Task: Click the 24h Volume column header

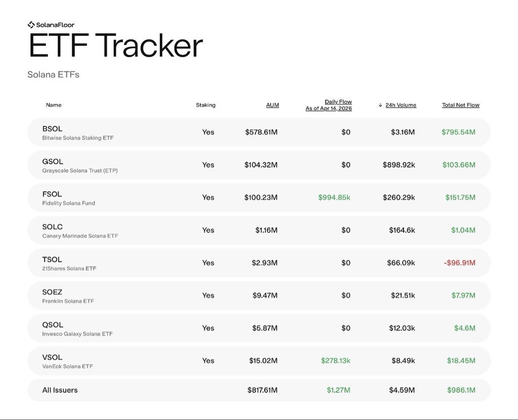Action: (401, 105)
